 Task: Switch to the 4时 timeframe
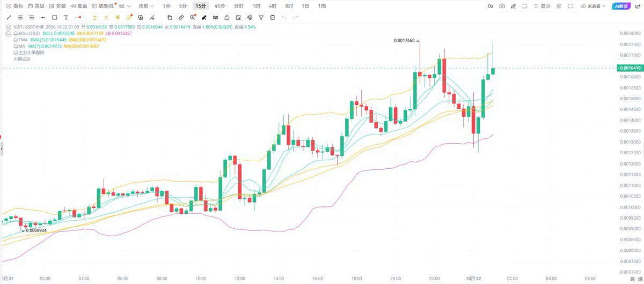pos(273,6)
